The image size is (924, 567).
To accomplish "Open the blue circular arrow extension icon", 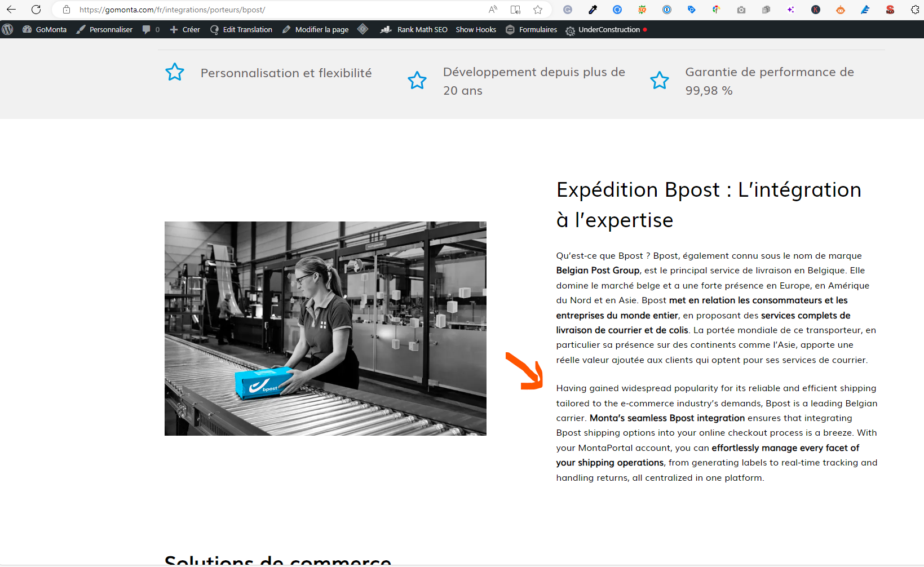I will tap(617, 10).
